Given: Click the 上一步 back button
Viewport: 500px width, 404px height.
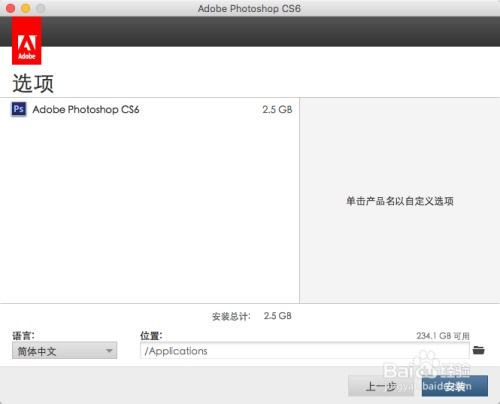Looking at the screenshot, I should click(x=381, y=386).
